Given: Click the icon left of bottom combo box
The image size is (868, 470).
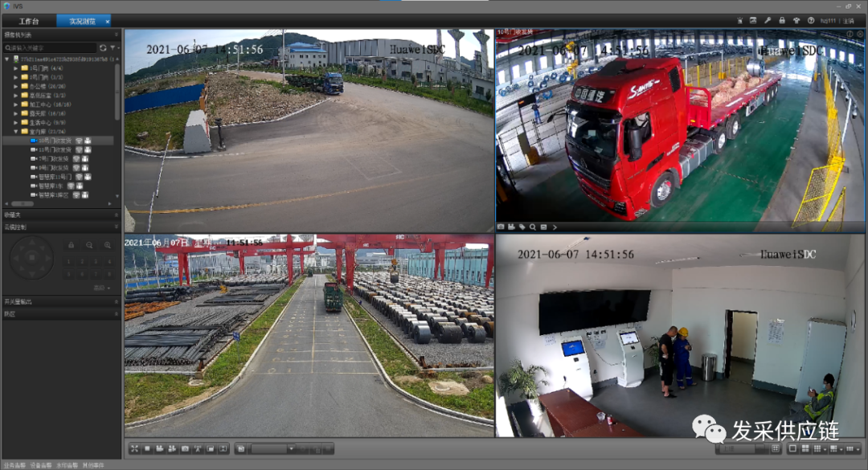Looking at the screenshot, I should [x=241, y=449].
